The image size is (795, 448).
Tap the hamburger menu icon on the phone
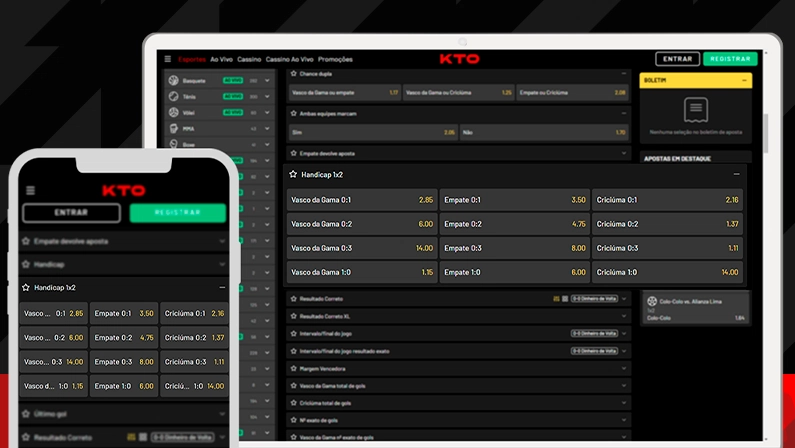click(30, 190)
